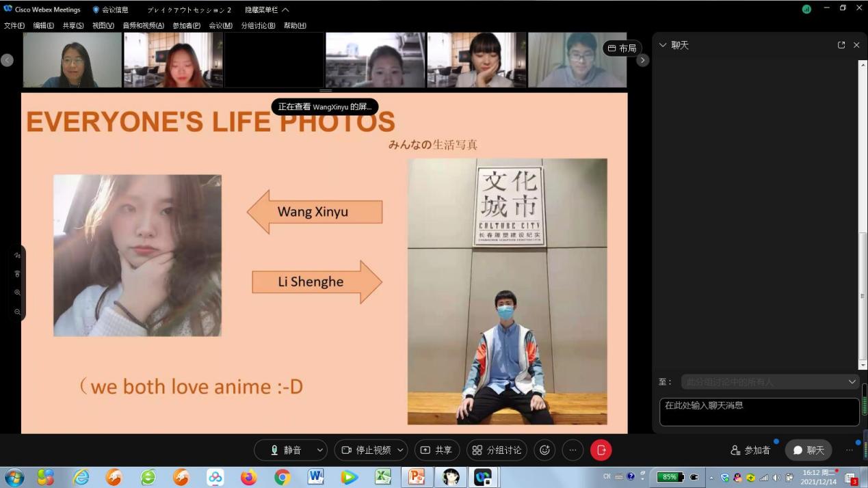Pop out the chat panel
868x488 pixels.
[841, 45]
